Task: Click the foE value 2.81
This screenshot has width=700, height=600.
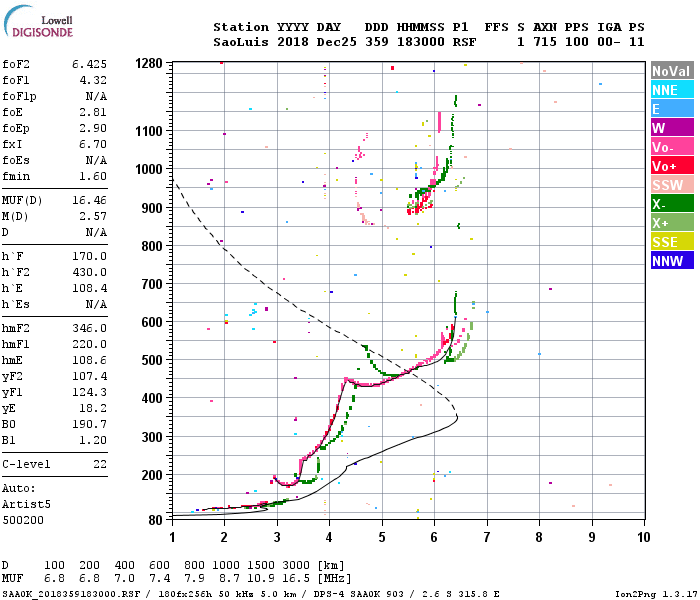Action: (x=93, y=112)
